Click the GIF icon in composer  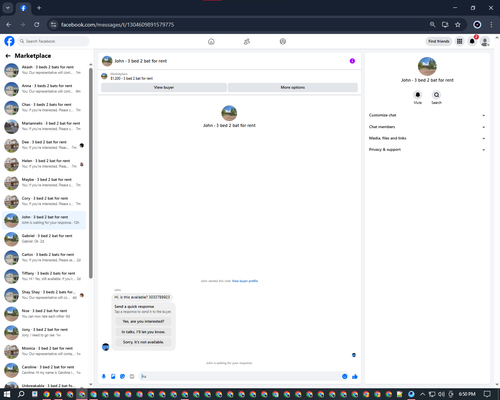[x=132, y=376]
